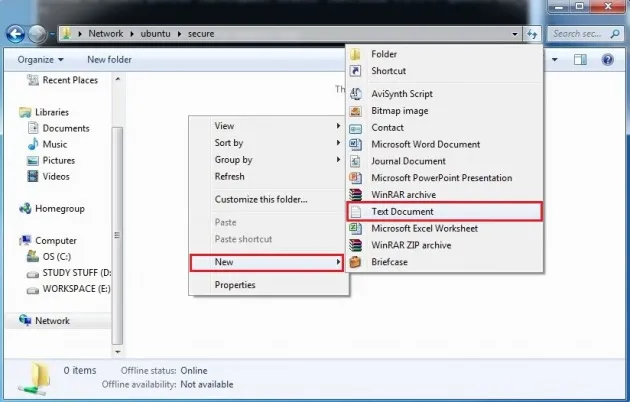Click the Back navigation button
This screenshot has width=630, height=402.
pyautogui.click(x=16, y=33)
